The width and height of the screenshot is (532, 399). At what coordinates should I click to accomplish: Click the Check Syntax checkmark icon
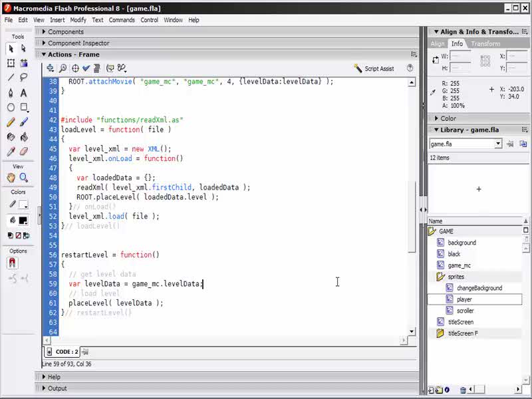86,68
